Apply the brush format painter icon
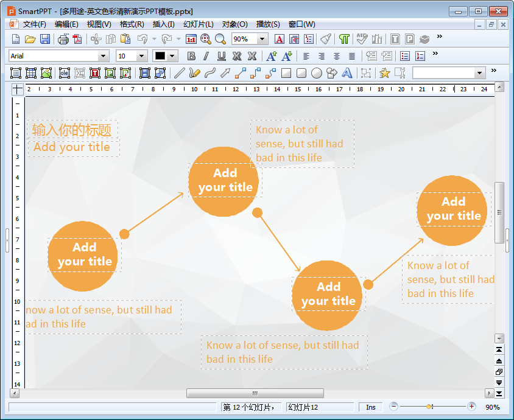Viewport: 514px width, 420px height. coord(326,40)
